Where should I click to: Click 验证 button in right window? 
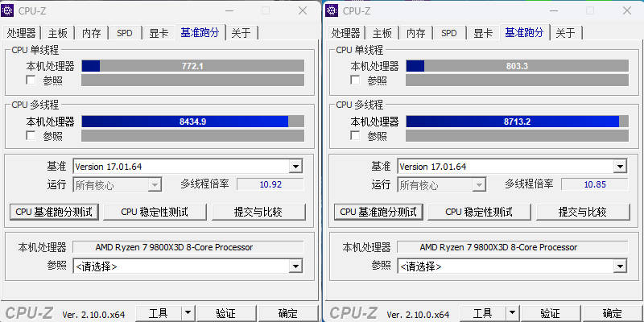(x=551, y=314)
